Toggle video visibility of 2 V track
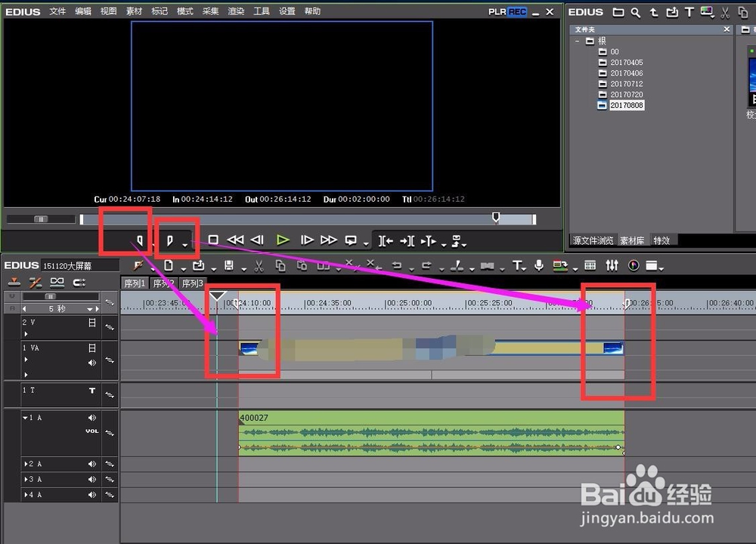 point(92,323)
